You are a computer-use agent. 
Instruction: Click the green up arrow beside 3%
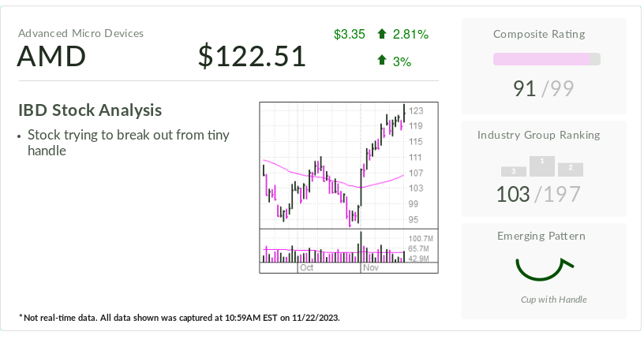coord(382,60)
